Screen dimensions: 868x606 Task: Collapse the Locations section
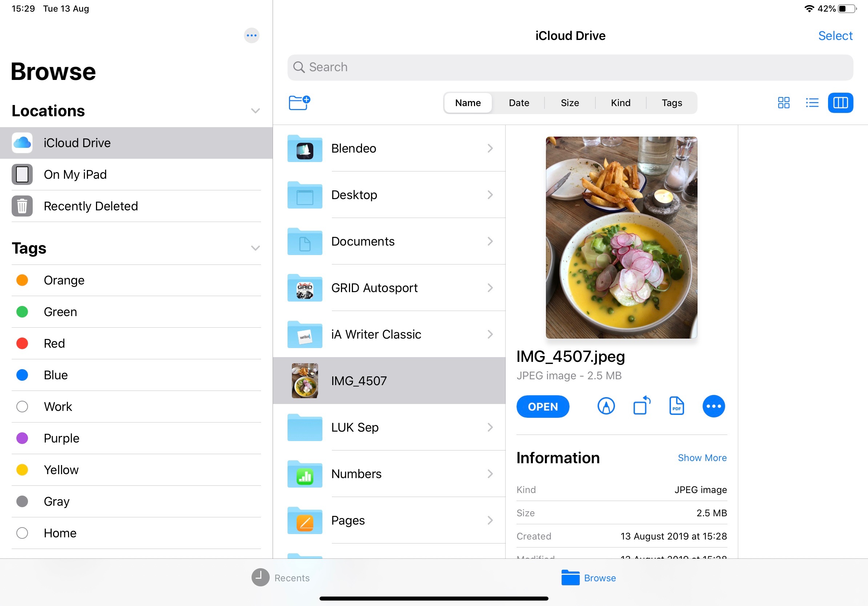point(255,111)
